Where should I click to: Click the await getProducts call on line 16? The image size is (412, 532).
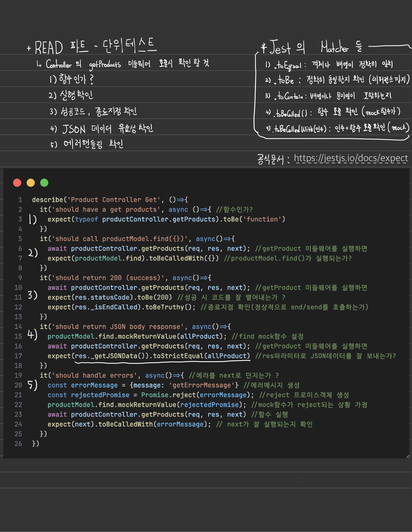[149, 346]
